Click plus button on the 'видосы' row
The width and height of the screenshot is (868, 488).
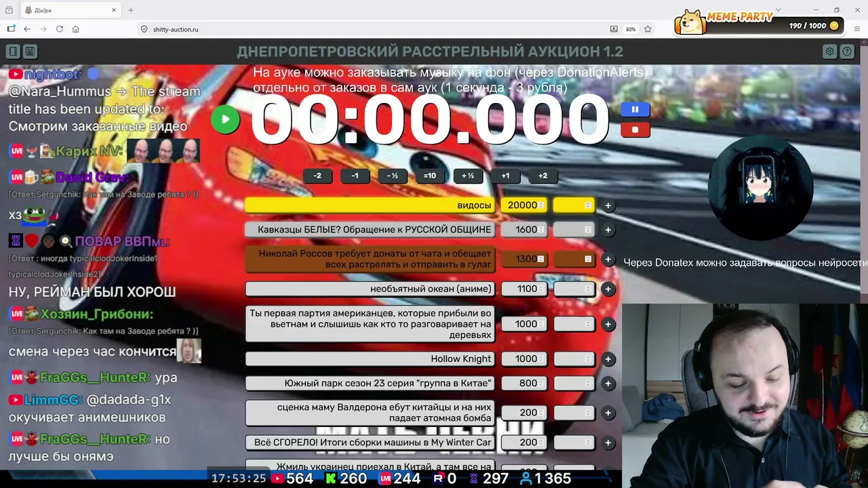608,205
